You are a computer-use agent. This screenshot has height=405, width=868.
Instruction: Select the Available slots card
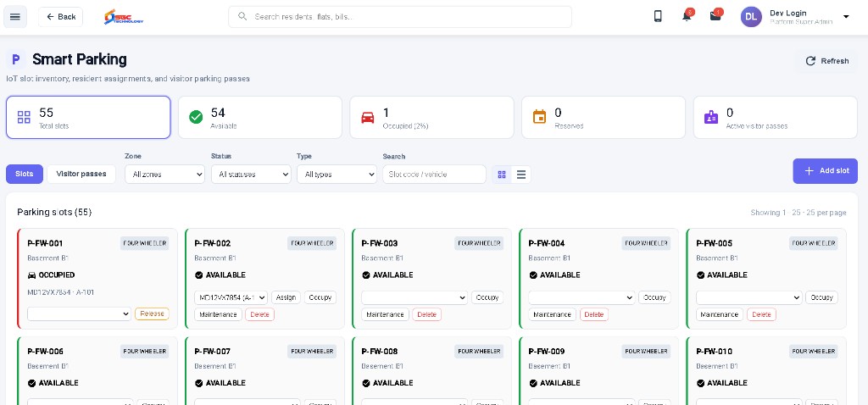(260, 117)
